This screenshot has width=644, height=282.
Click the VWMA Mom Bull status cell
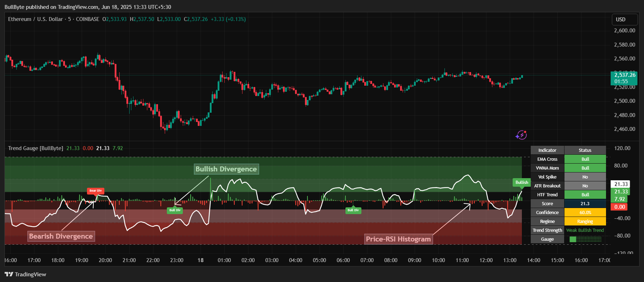pos(585,168)
